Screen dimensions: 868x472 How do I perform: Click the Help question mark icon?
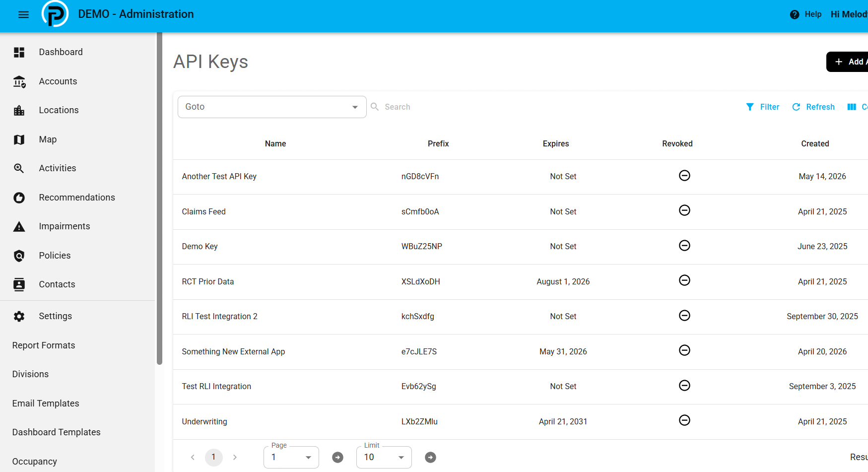tap(795, 14)
